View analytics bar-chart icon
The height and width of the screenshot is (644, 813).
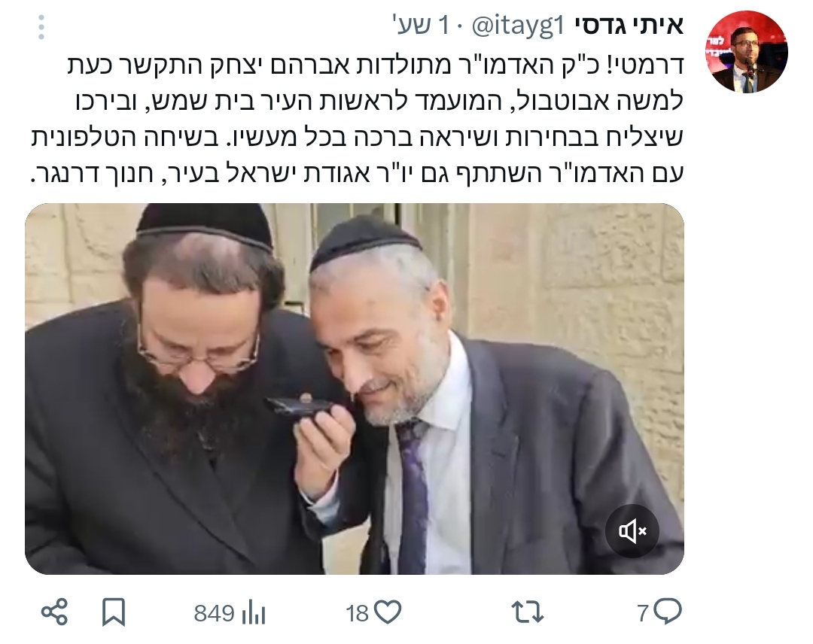tap(254, 612)
